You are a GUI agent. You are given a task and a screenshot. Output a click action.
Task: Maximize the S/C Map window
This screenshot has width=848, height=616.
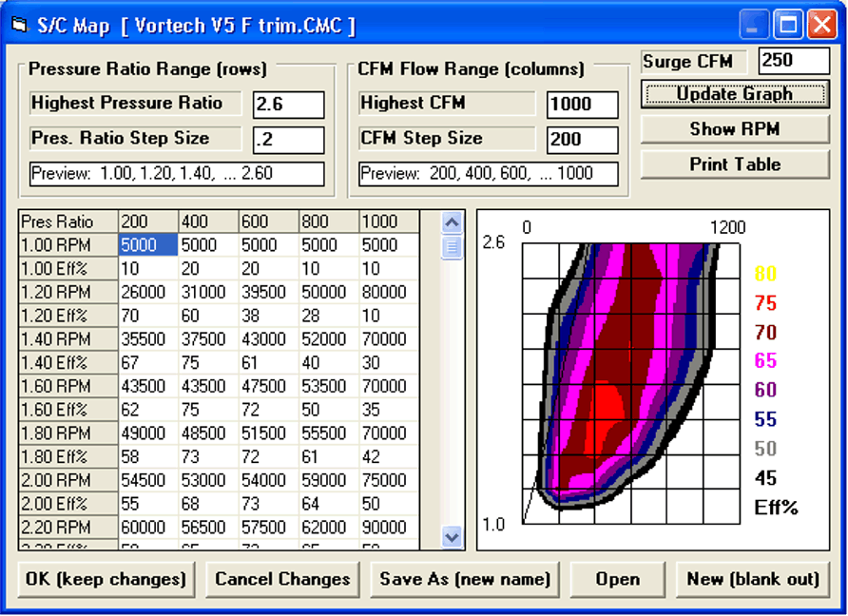pyautogui.click(x=788, y=25)
